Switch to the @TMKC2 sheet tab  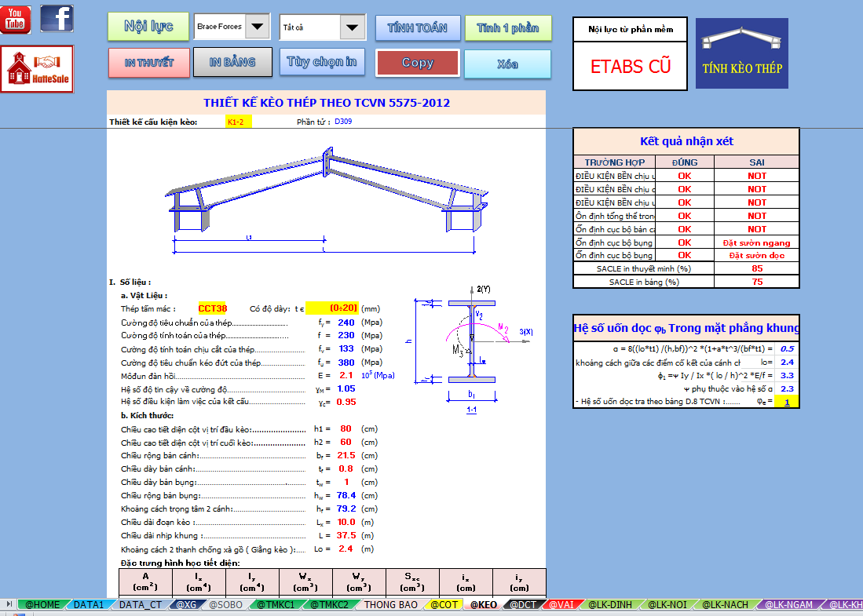(x=329, y=604)
